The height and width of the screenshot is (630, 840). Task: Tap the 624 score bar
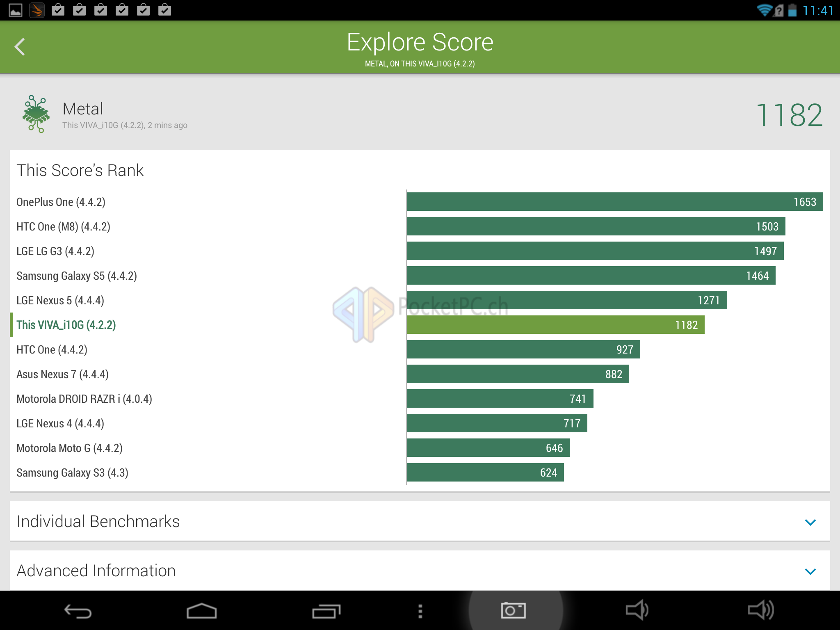point(485,472)
